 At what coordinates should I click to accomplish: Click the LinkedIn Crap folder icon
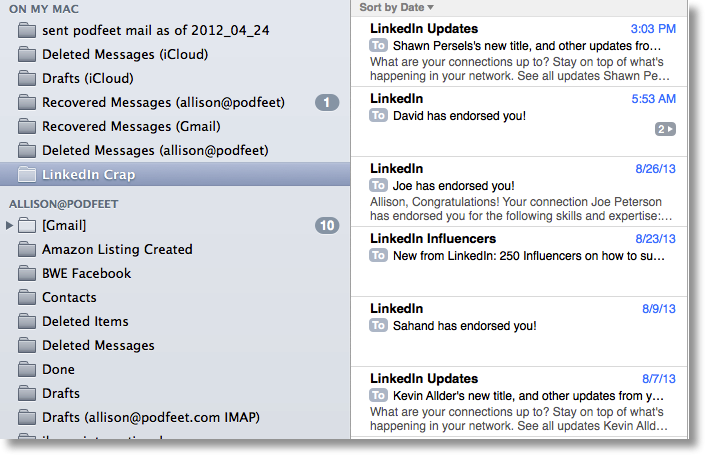(x=26, y=174)
